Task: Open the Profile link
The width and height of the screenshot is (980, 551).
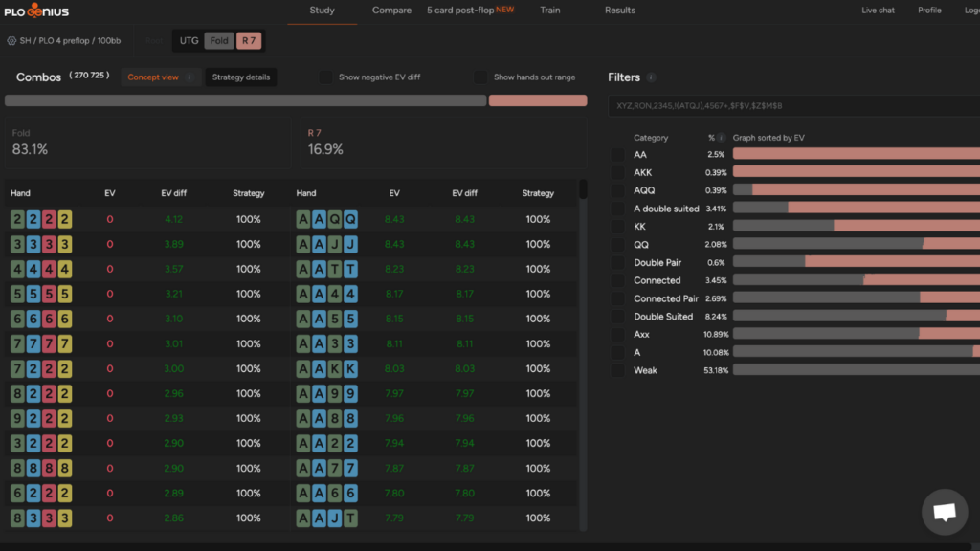Action: pyautogui.click(x=929, y=11)
